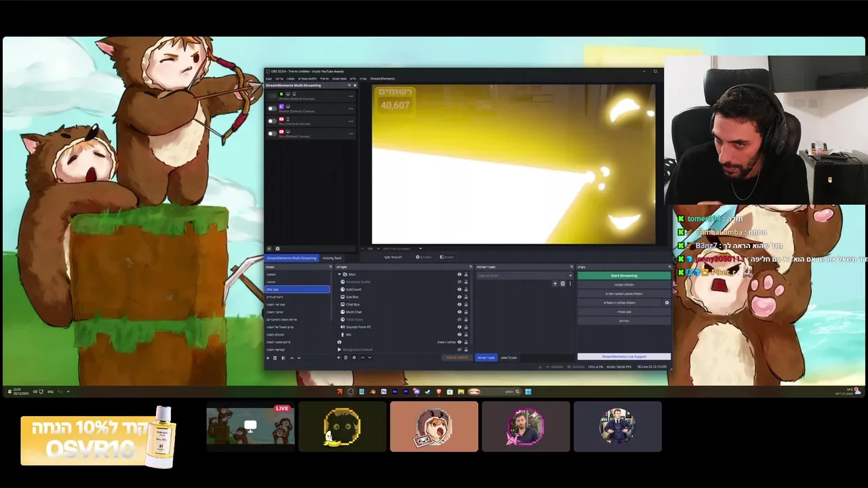Switch to StreamElements Multi-Streaming tab

292,258
